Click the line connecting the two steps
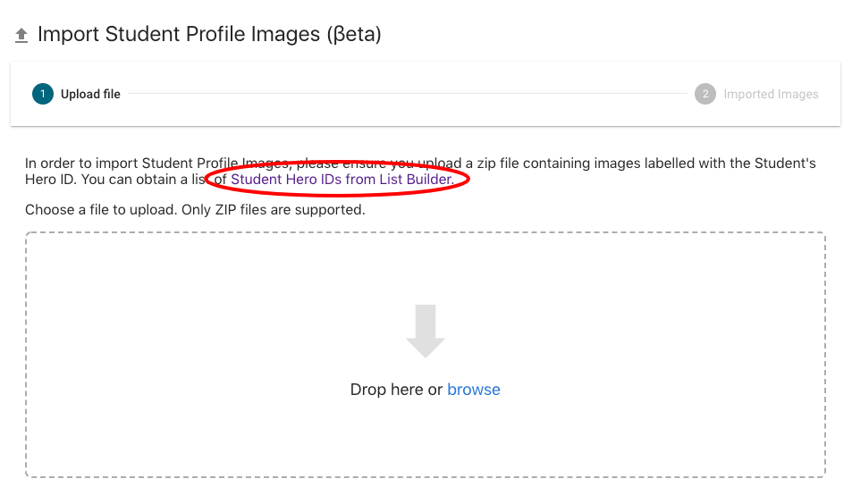The image size is (852, 504). tap(407, 94)
